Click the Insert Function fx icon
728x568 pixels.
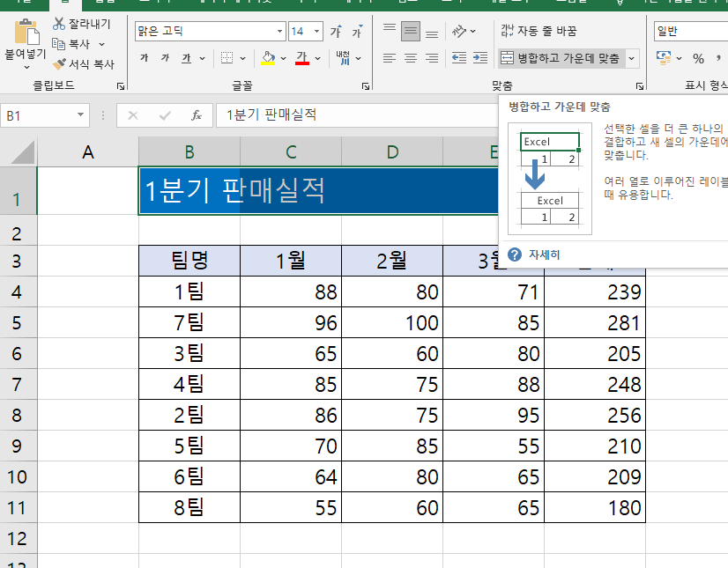coord(197,115)
